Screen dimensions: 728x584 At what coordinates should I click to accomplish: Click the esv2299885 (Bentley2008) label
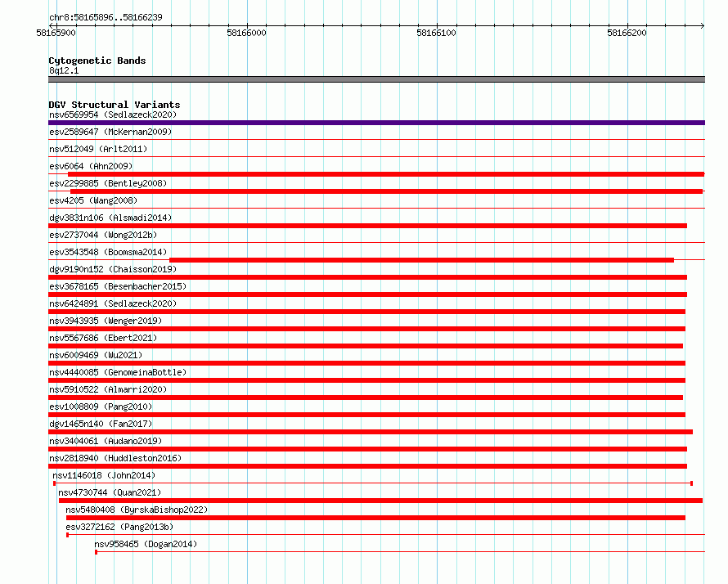pos(108,183)
